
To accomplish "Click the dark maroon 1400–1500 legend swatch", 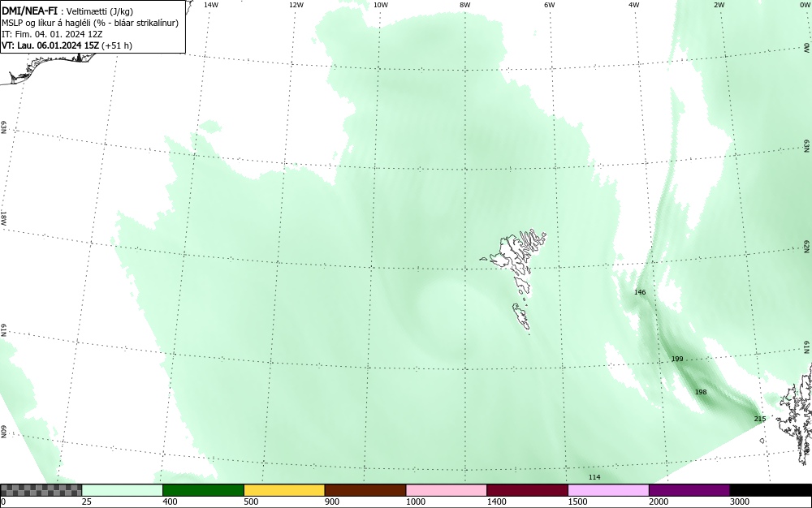I will (527, 490).
